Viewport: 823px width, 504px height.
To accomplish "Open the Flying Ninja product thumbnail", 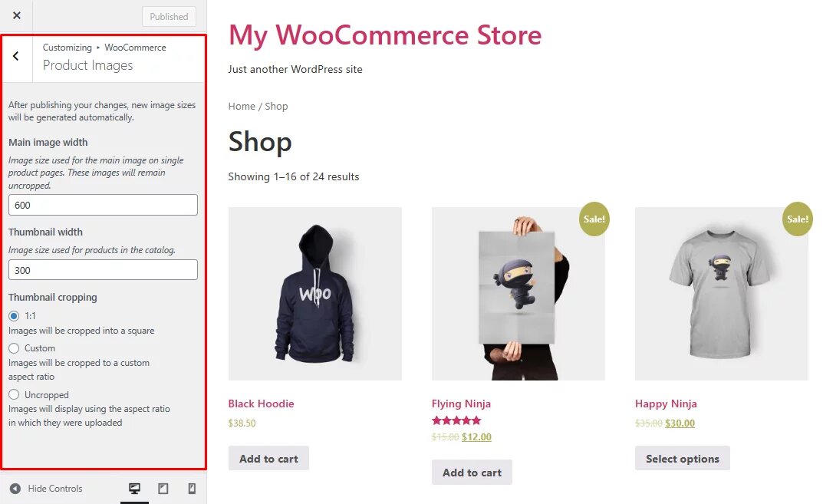I will click(518, 292).
